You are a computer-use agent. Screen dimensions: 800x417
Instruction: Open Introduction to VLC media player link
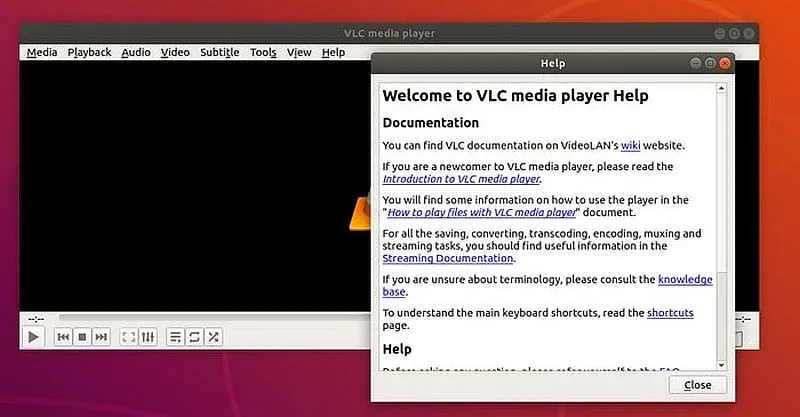click(x=461, y=179)
